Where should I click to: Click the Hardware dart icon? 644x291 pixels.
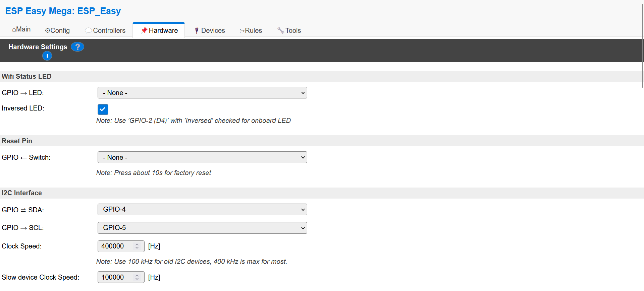coord(144,30)
